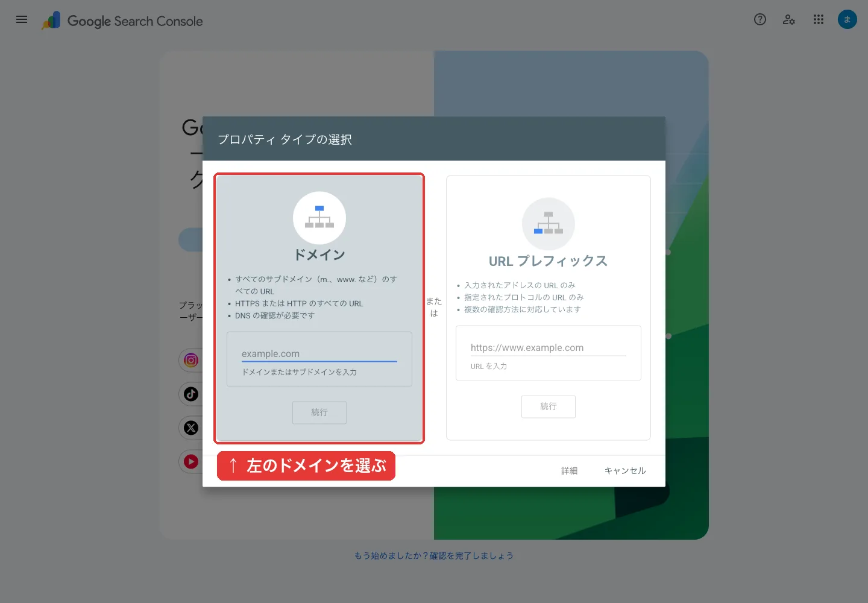Click 入力されたアドレスの URL のみ text

tap(520, 285)
